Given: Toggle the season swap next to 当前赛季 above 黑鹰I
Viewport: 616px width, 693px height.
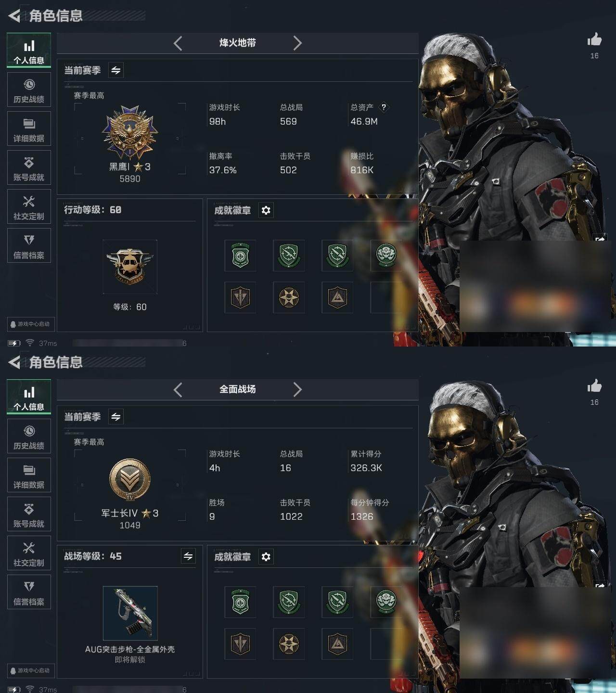Looking at the screenshot, I should coord(116,70).
